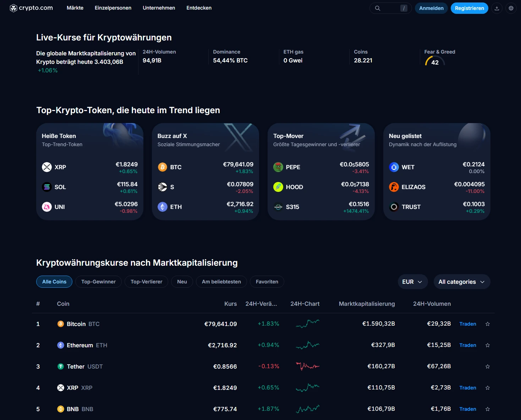
Task: Click Traden for XRP
Action: (468, 388)
